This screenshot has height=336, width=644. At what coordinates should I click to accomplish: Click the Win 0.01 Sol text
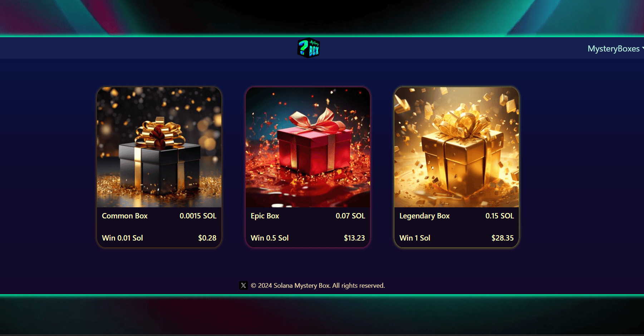point(122,238)
